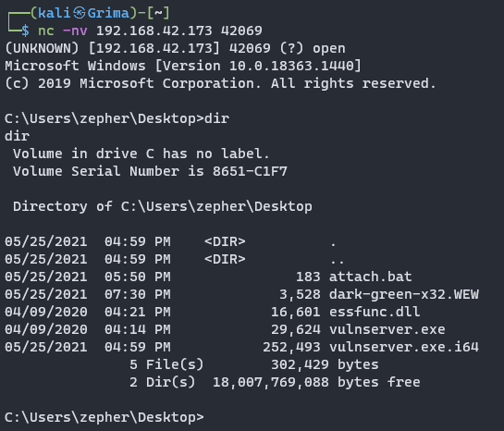Click volume serial number 8651-C1F7

pos(250,171)
